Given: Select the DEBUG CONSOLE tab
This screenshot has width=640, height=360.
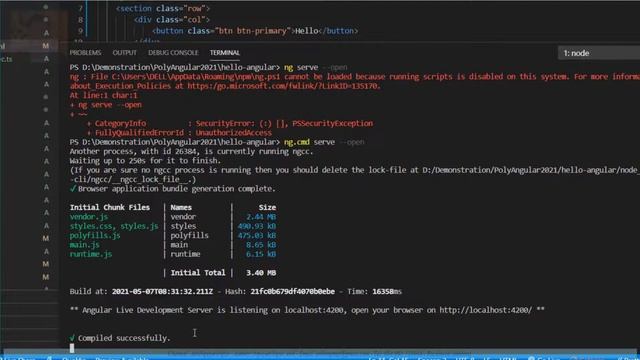Looking at the screenshot, I should coord(173,53).
